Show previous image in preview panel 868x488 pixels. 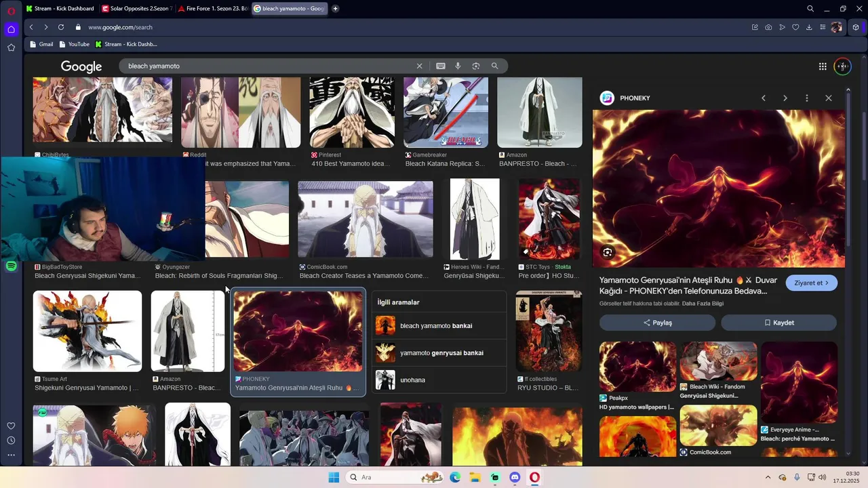(x=764, y=98)
